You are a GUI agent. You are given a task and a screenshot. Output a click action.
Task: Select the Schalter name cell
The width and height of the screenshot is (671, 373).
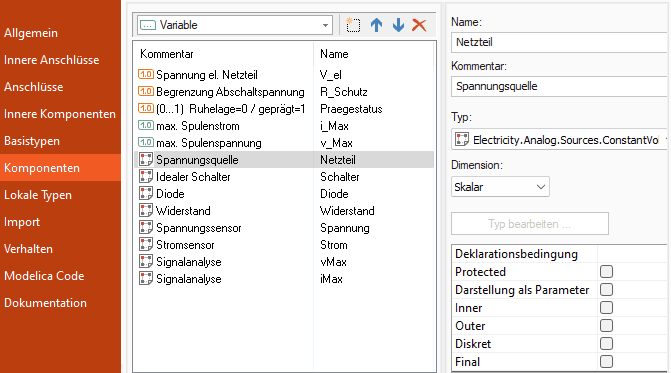340,177
